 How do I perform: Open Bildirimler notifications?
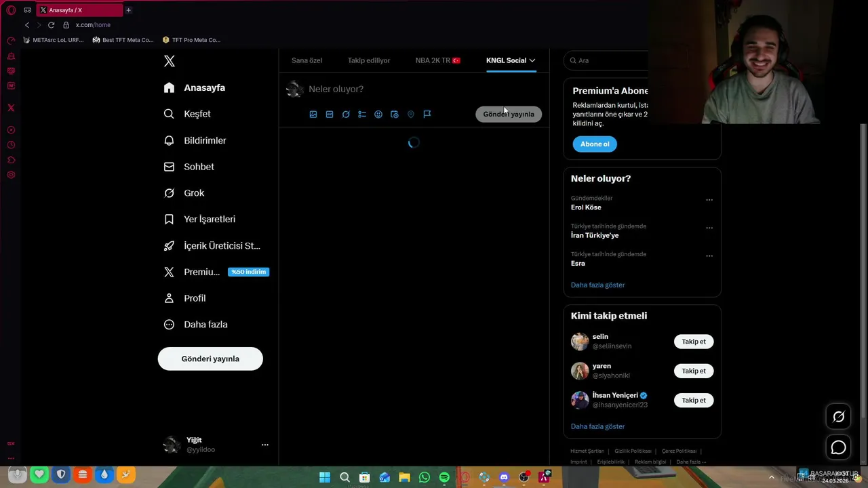pyautogui.click(x=195, y=140)
